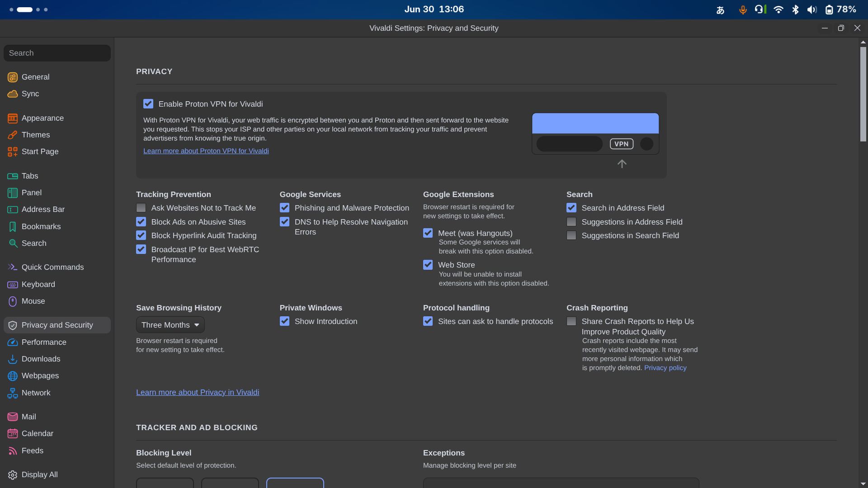The width and height of the screenshot is (868, 488).
Task: Open the Privacy and Security settings section
Action: pos(57,325)
